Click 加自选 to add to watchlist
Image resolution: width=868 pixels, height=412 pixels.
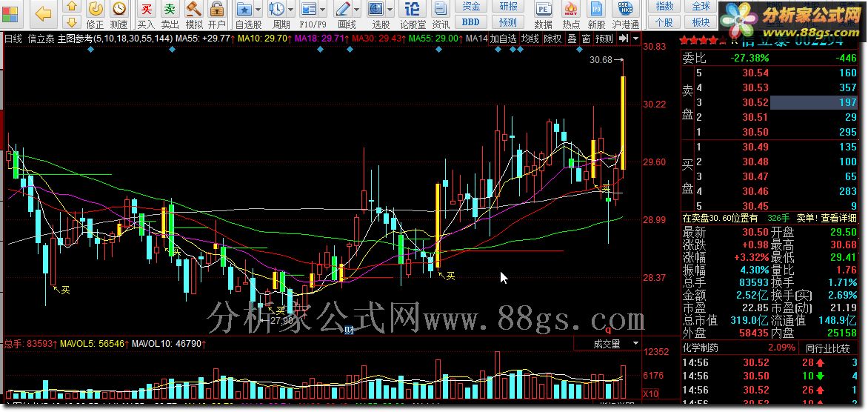coord(503,39)
